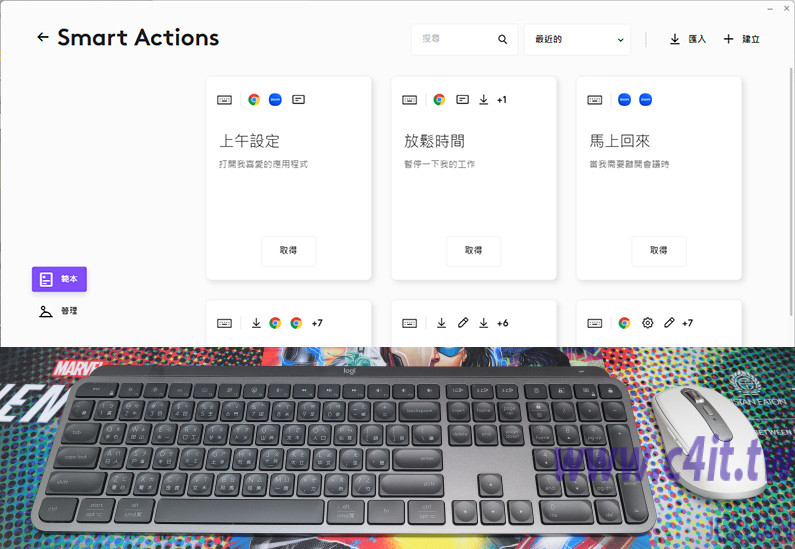
Task: Click the gear icon on the lower-right card
Action: [647, 323]
